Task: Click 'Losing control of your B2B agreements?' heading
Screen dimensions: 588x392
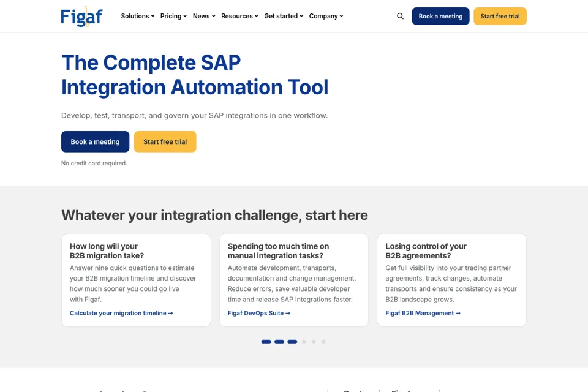Action: 426,251
